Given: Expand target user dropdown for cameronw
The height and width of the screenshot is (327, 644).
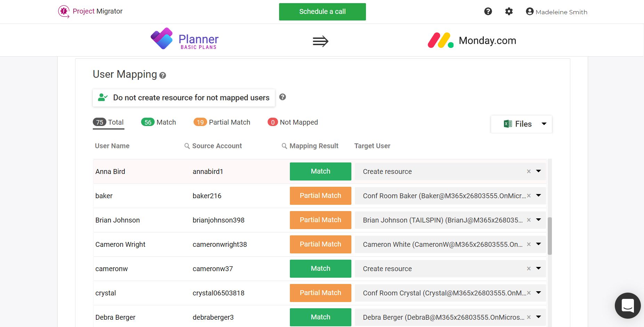Looking at the screenshot, I should (x=538, y=268).
